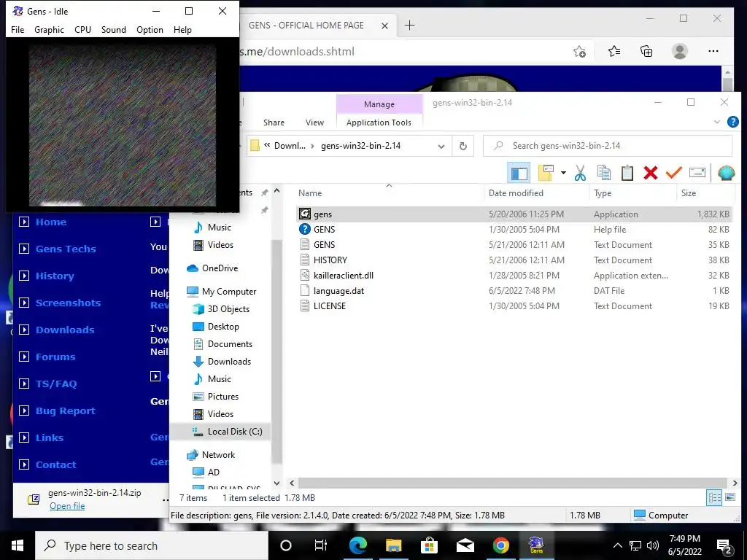Select the GENS text document row

514,245
